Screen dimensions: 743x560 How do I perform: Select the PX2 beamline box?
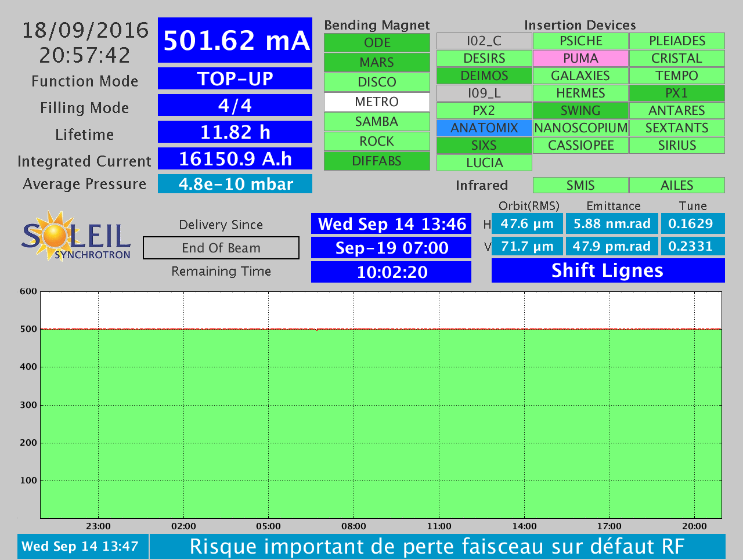(x=484, y=111)
